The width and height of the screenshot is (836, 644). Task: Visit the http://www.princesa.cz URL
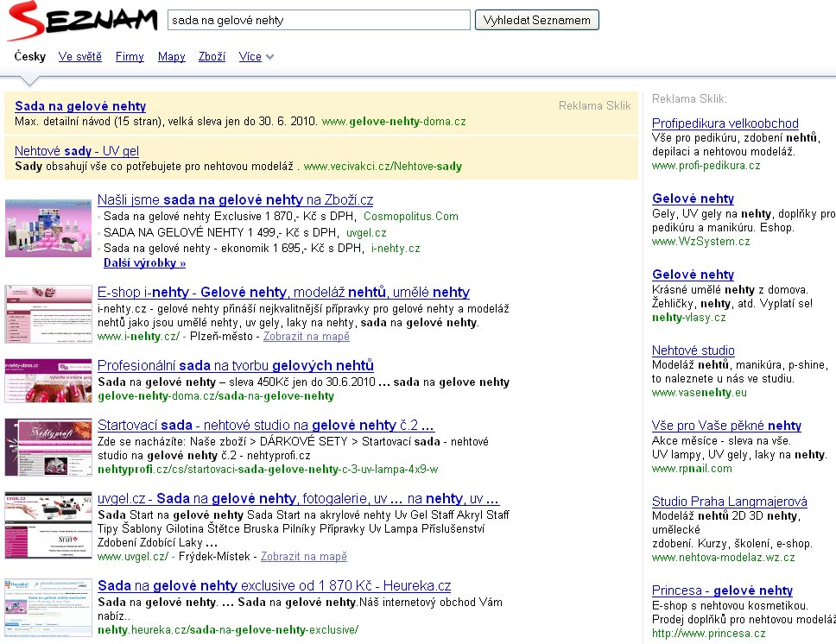pyautogui.click(x=708, y=634)
